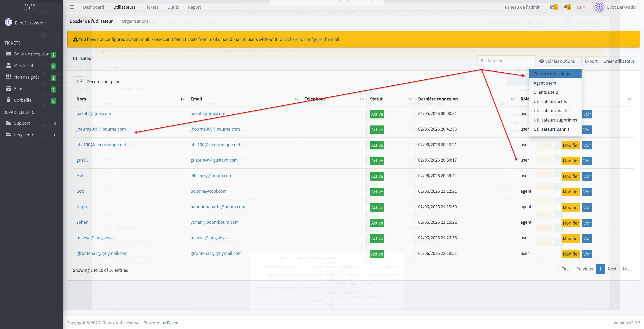Select Utilisateurs actifs option

555,101
